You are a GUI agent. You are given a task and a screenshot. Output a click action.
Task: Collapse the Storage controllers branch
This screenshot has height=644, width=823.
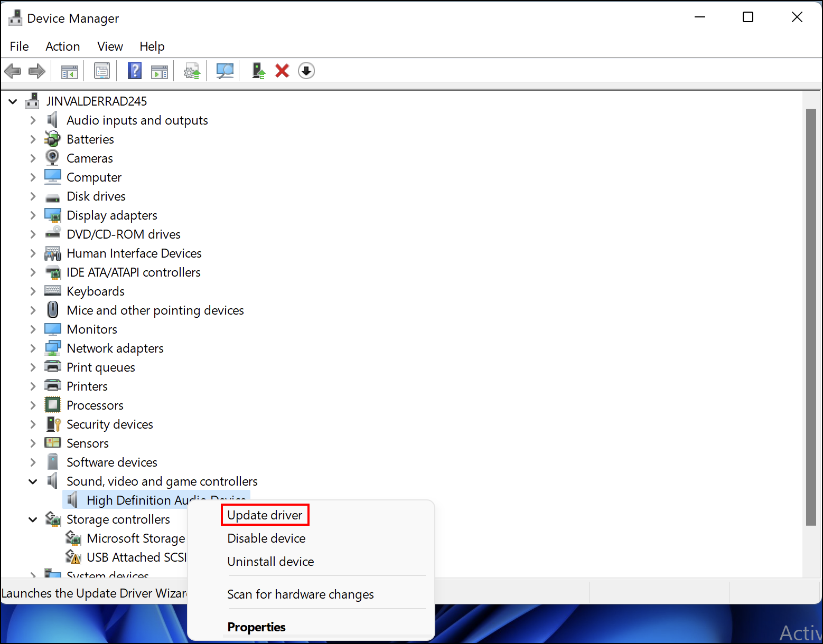pyautogui.click(x=33, y=519)
